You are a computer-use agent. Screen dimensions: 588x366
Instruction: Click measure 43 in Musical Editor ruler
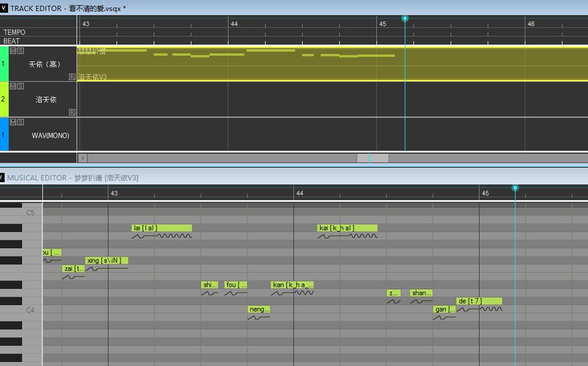point(114,193)
